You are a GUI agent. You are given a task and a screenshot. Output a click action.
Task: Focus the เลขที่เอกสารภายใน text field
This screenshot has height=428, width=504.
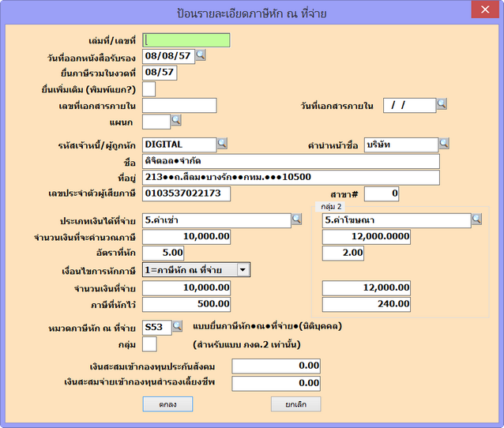pos(179,105)
